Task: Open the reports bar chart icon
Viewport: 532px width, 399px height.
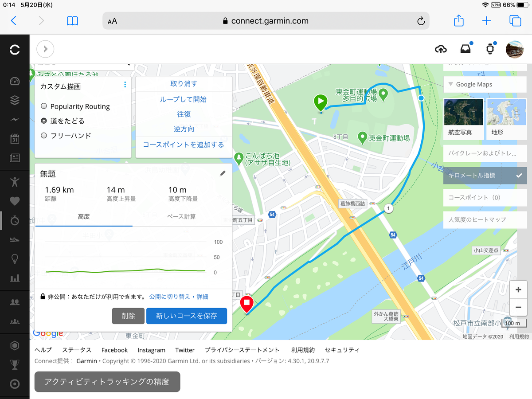Action: 15,278
